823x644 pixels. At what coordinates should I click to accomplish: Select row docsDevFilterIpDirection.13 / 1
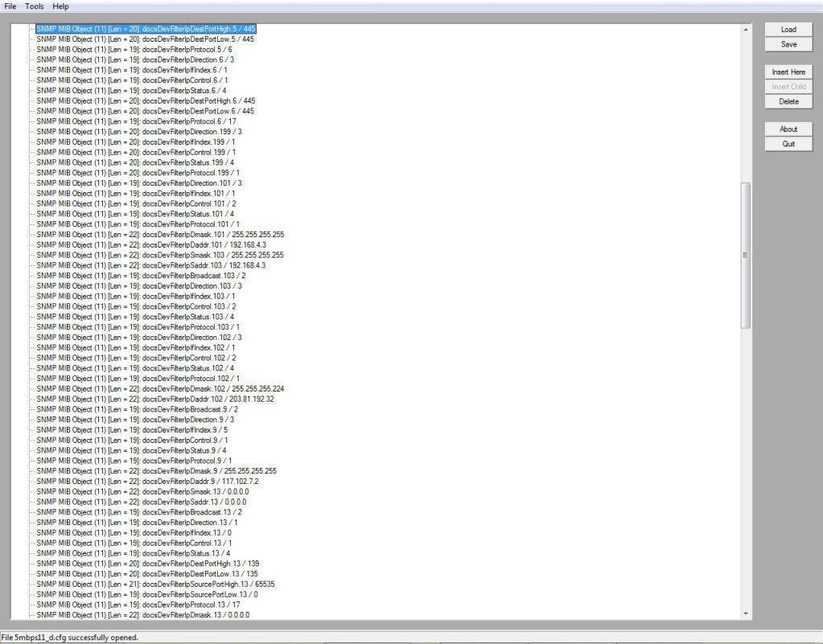pyautogui.click(x=137, y=523)
